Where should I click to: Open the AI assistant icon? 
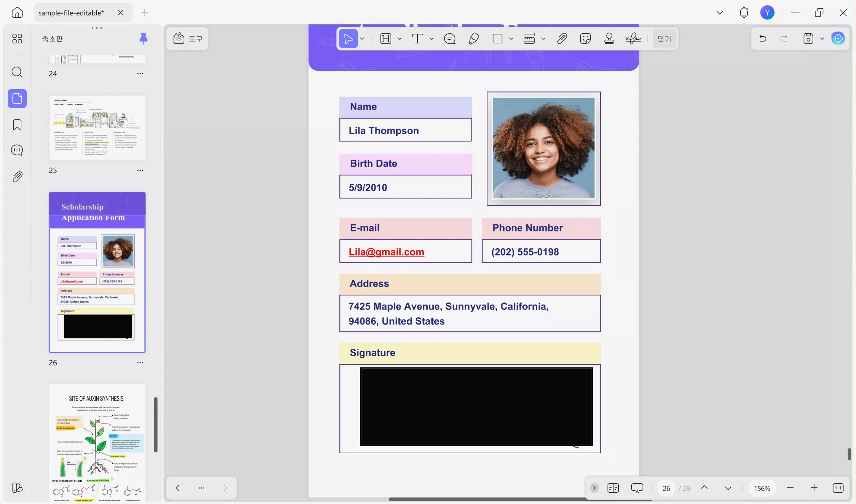(838, 38)
